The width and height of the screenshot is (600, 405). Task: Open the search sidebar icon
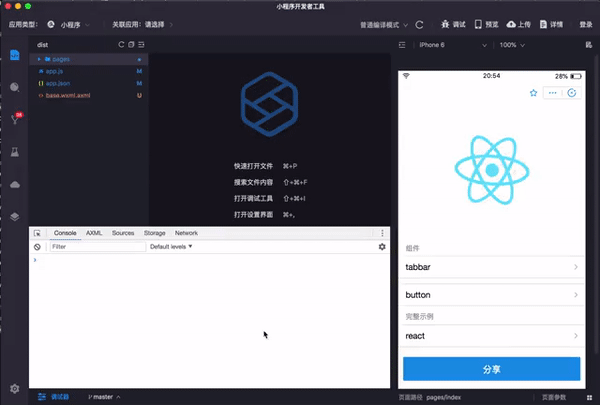point(15,87)
